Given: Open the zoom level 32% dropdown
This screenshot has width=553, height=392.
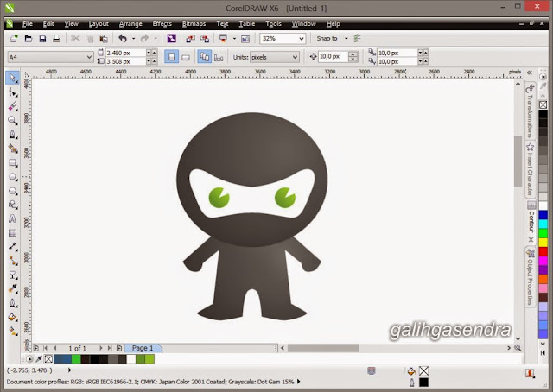Looking at the screenshot, I should 302,39.
